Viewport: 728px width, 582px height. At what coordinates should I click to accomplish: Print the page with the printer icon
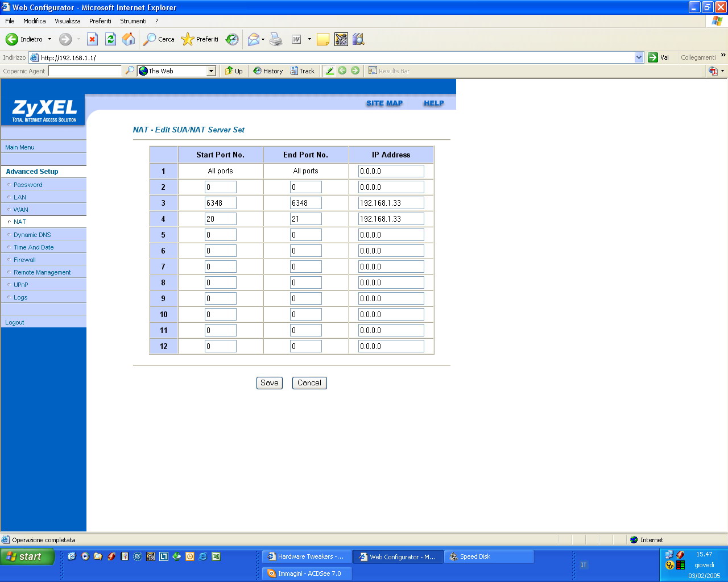[x=276, y=39]
